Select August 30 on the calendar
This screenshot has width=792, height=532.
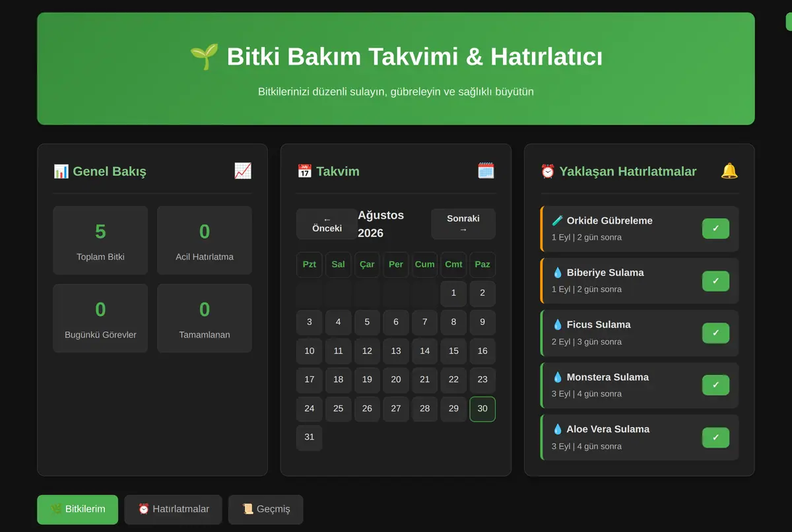point(482,409)
